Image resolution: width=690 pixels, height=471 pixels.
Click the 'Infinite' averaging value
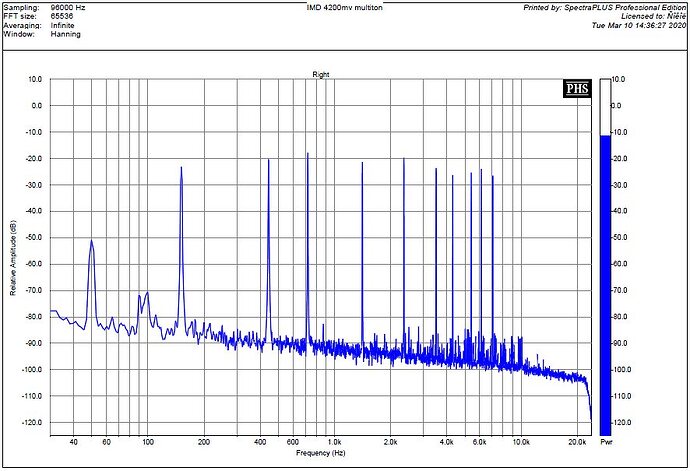click(x=62, y=26)
